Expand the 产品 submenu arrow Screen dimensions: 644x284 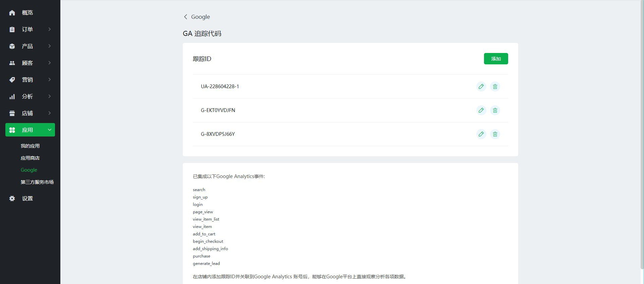click(x=50, y=46)
